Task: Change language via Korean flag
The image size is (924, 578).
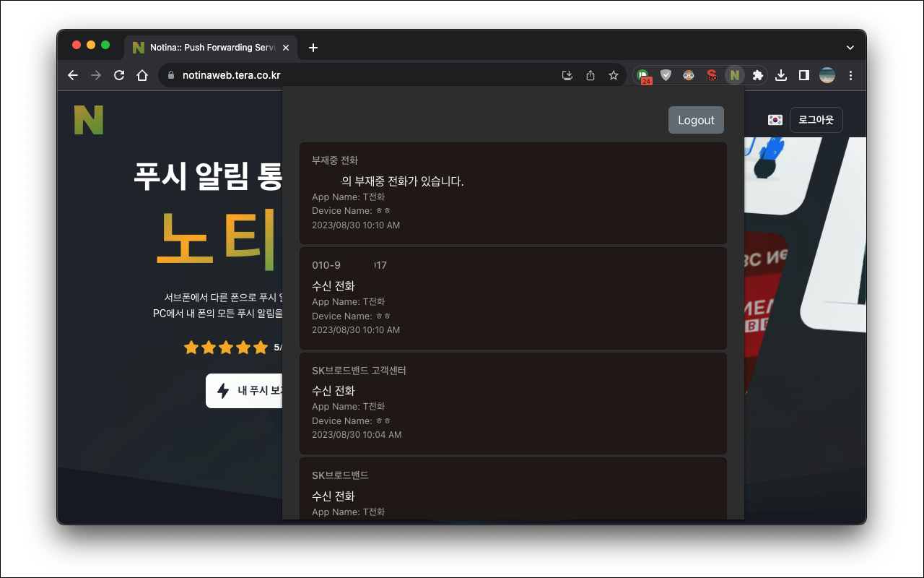Action: coord(775,120)
